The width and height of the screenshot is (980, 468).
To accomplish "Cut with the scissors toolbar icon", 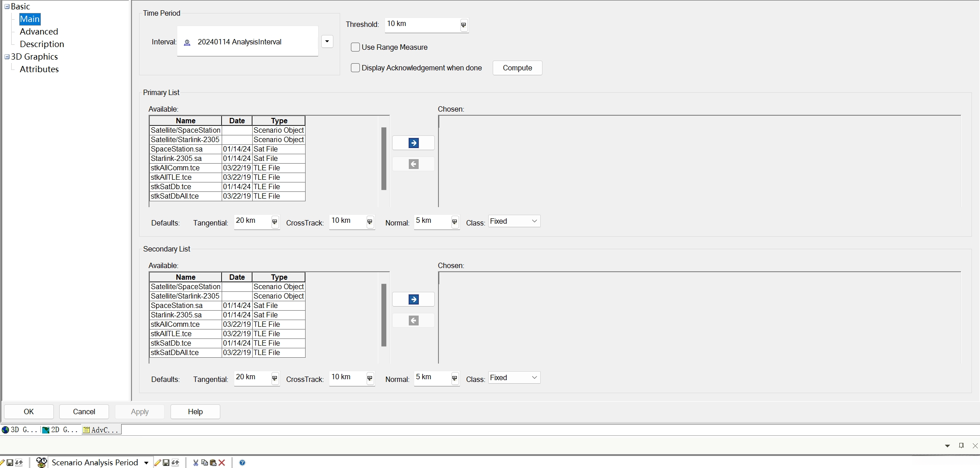I will (196, 463).
